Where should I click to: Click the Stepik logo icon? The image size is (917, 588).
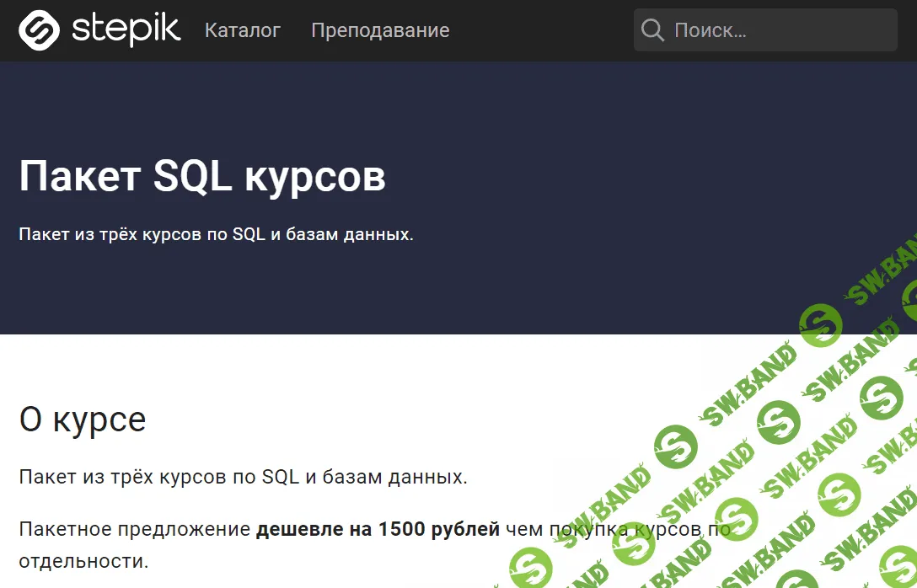pos(39,30)
